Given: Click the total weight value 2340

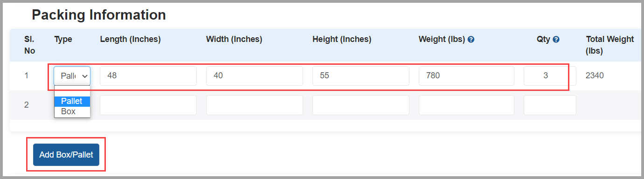Looking at the screenshot, I should [595, 75].
